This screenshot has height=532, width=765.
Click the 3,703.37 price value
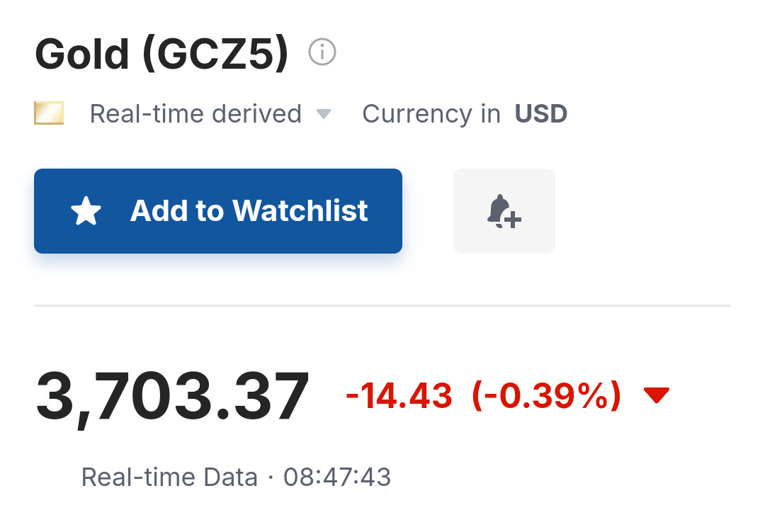coord(172,397)
